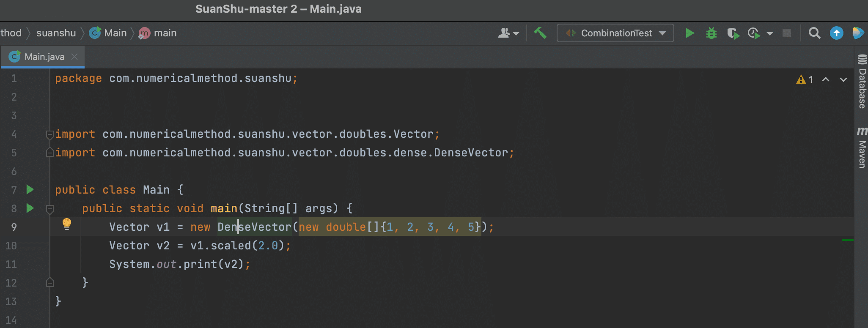Collapse the main method fold marker on line 8
The width and height of the screenshot is (868, 328).
(x=50, y=208)
